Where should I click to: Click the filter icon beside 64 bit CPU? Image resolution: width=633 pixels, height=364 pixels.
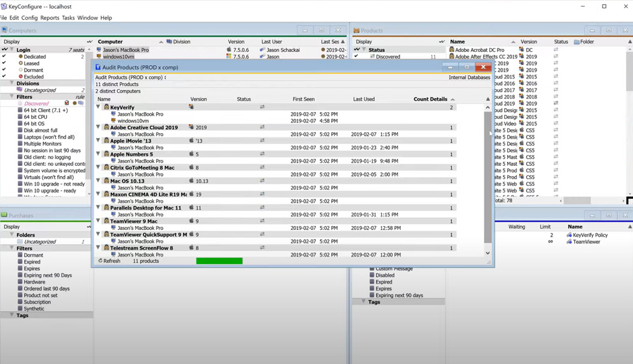click(20, 116)
